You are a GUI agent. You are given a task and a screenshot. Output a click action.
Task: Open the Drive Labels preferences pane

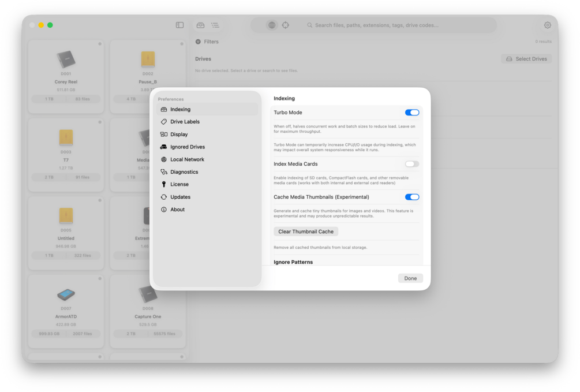207,122
